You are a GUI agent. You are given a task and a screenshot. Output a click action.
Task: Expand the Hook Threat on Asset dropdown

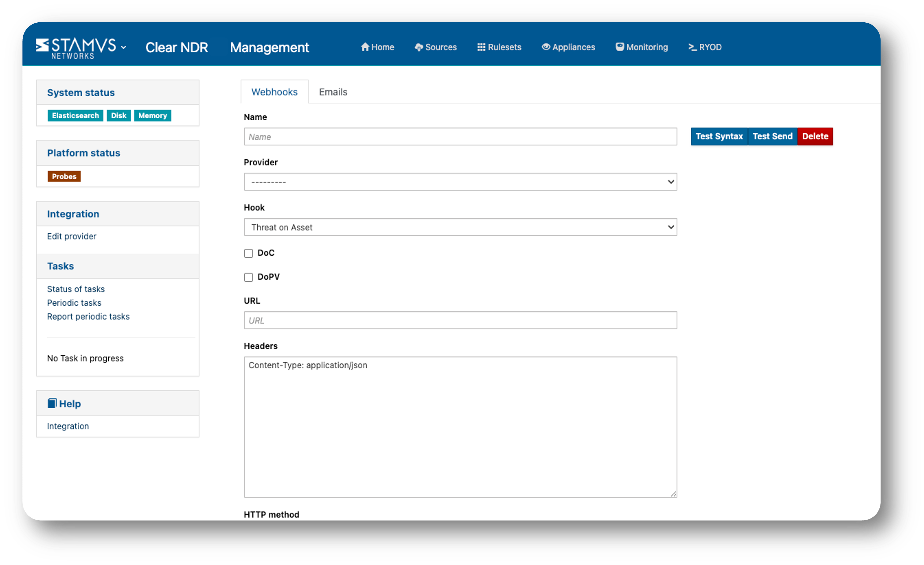pos(460,227)
